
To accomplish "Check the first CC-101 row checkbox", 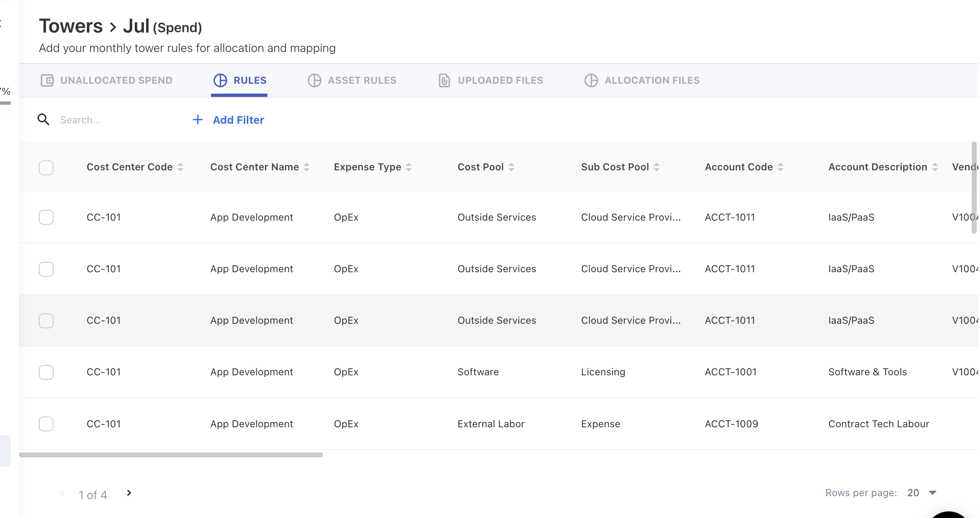I will [x=46, y=217].
